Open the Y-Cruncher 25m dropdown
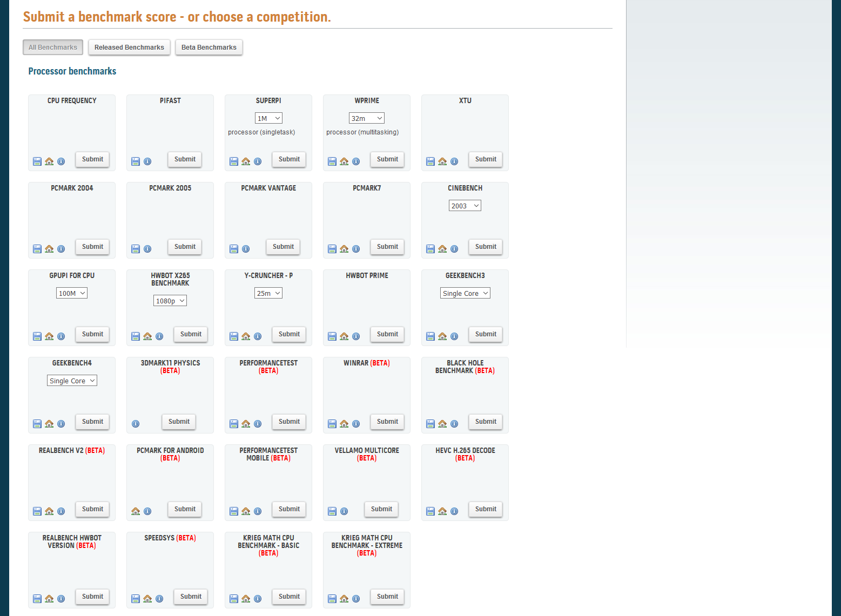 (268, 293)
